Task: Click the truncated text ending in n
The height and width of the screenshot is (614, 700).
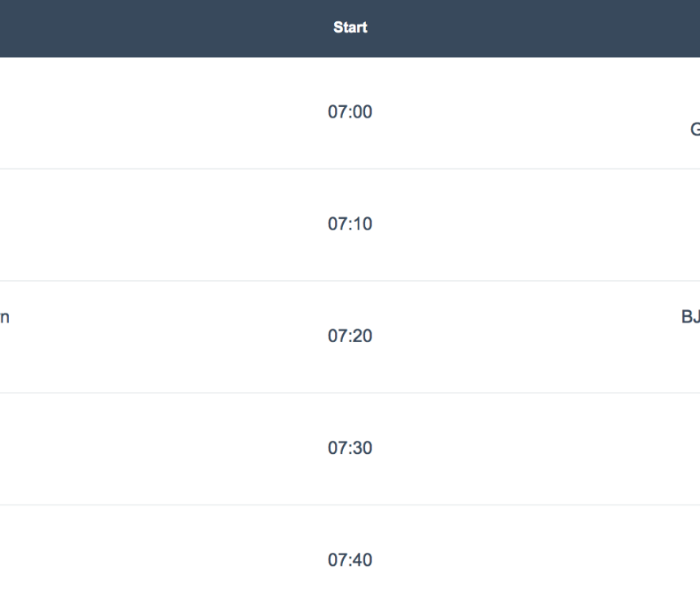Action: coord(4,318)
